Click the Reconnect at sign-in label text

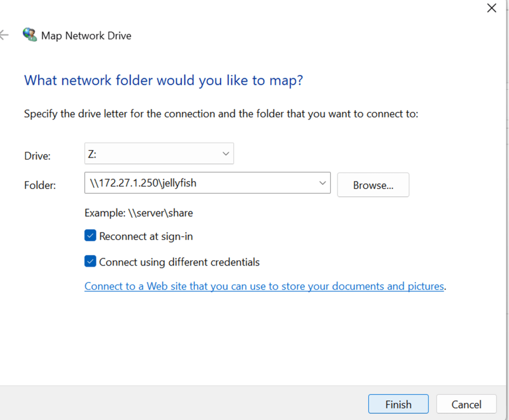tap(146, 237)
